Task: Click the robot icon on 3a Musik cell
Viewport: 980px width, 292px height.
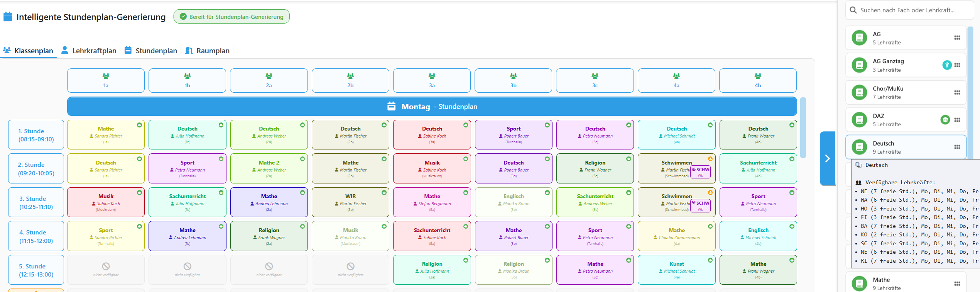Action: [466, 159]
